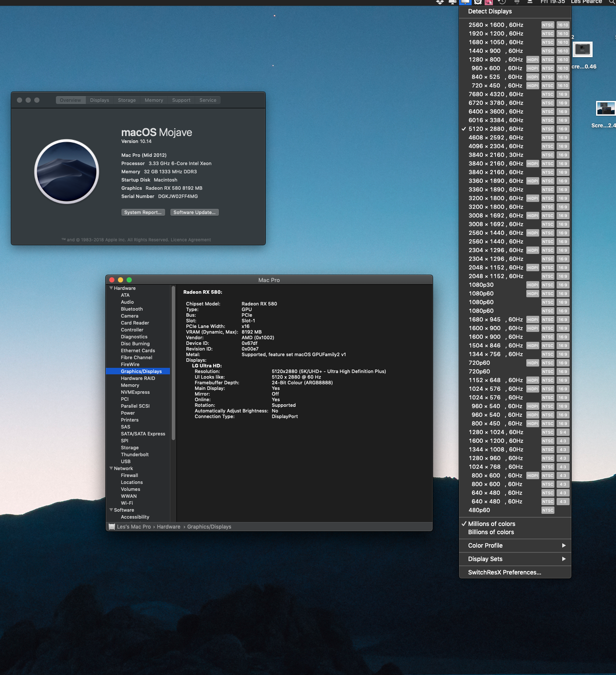Click the Dropbox menu bar icon
This screenshot has height=675, width=616.
tap(440, 2)
